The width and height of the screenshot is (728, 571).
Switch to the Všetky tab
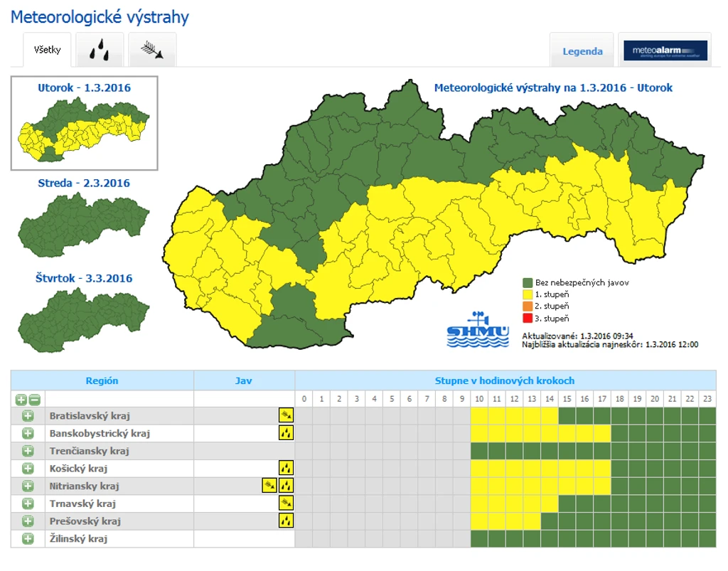47,50
